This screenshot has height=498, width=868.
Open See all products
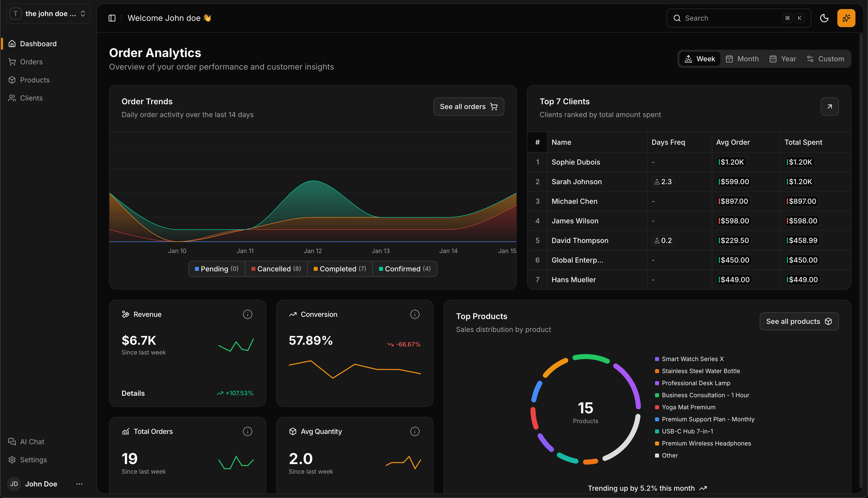[x=799, y=321]
